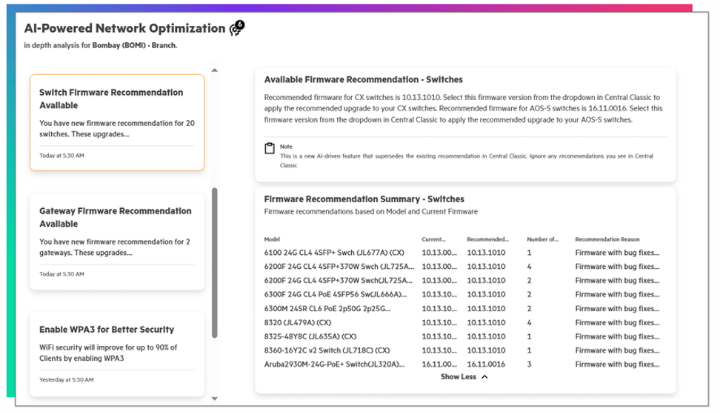Click the AI insights icon beside the title

(236, 28)
